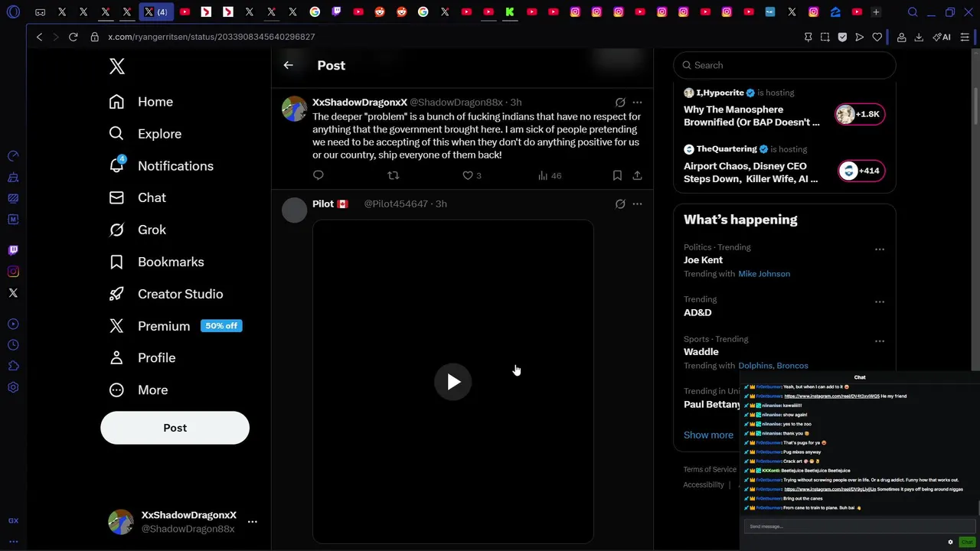Open Accessibility footer link
The height and width of the screenshot is (551, 980).
point(704,484)
